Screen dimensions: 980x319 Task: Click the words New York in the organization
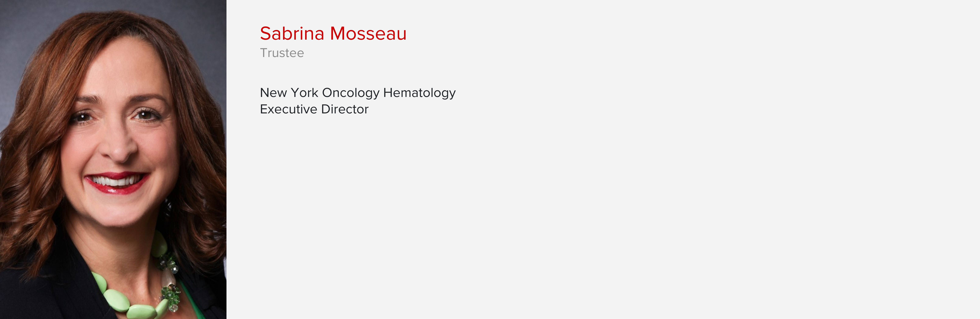click(289, 93)
